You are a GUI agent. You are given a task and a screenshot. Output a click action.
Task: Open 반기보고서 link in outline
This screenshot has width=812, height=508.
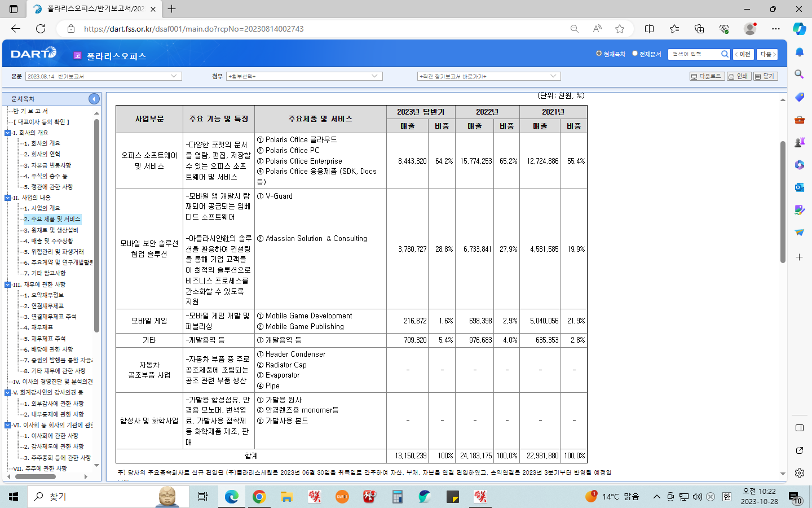pos(30,111)
